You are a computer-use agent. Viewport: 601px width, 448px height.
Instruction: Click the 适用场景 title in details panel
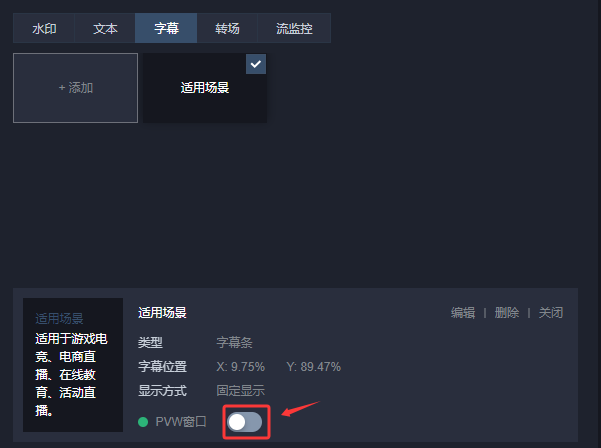162,313
